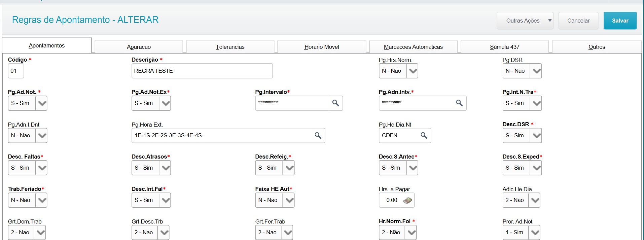The image size is (644, 240).
Task: Switch to the Tolerancias tab
Action: click(230, 47)
